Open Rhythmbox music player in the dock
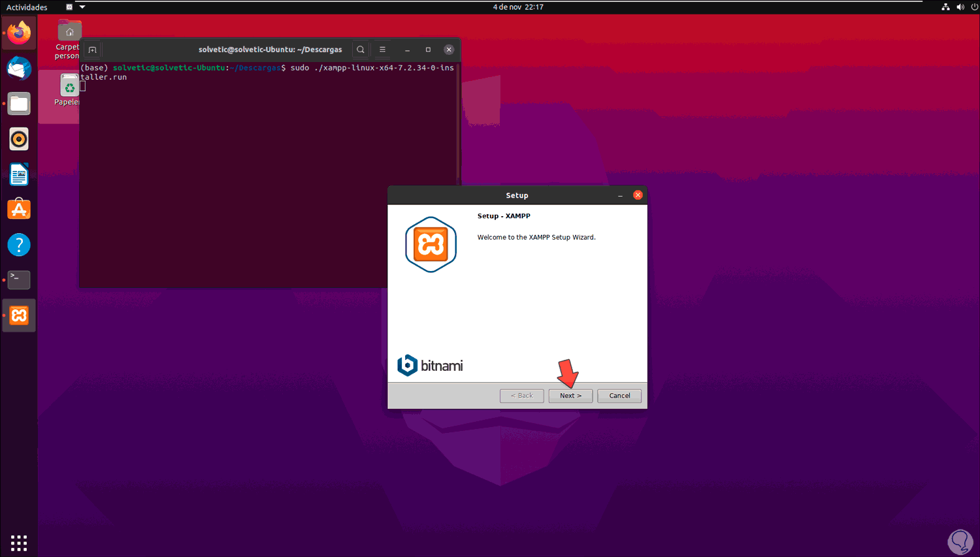Image resolution: width=980 pixels, height=557 pixels. 19,139
